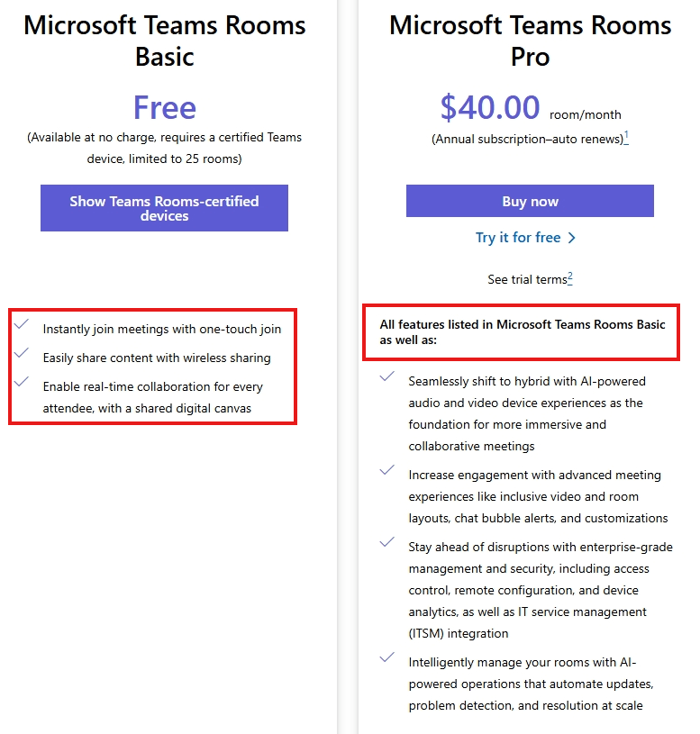
Task: Click checkmark beside intelligently manage rooms feature
Action: click(387, 657)
